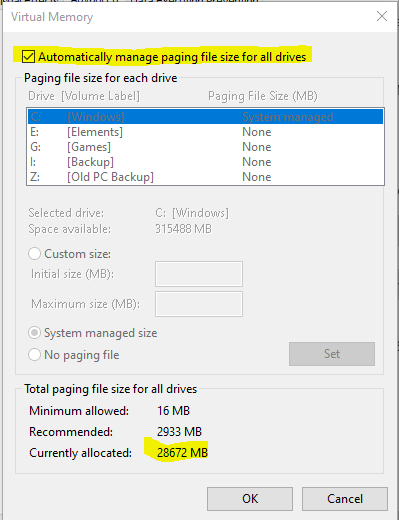Close the Virtual Memory dialog
This screenshot has height=520, width=399.
(382, 16)
